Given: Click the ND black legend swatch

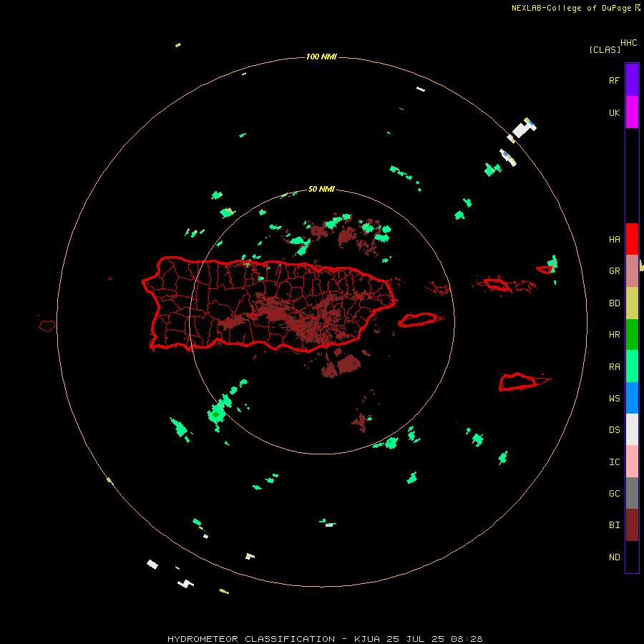Looking at the screenshot, I should tap(632, 557).
